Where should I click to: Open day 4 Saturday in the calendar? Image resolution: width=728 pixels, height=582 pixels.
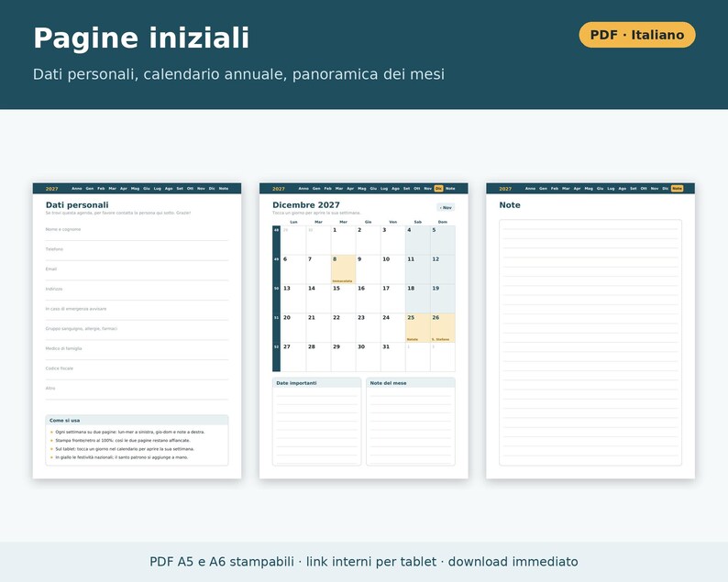[x=417, y=240]
